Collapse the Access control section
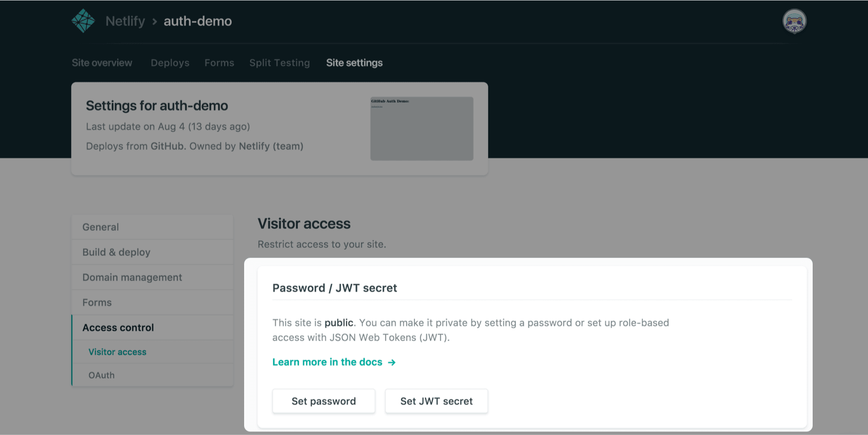This screenshot has height=435, width=868. pyautogui.click(x=118, y=327)
